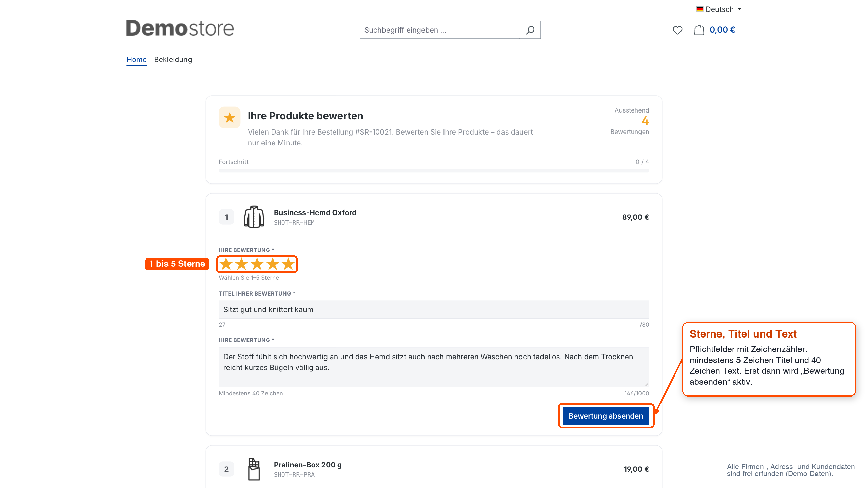Screen dimensions: 868x488
Task: Click the German flag icon
Action: coord(699,9)
